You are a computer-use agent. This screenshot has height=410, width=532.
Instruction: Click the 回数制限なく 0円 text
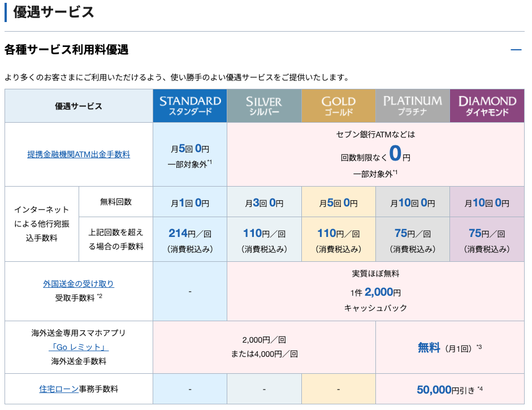point(375,154)
